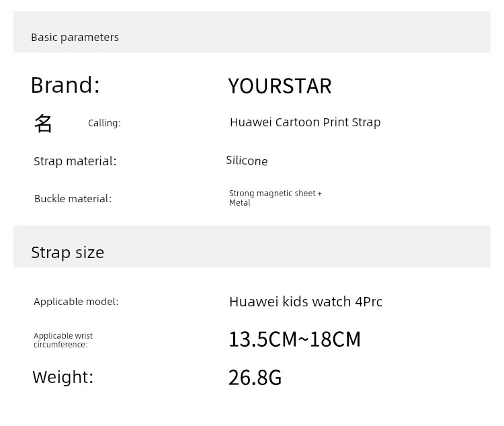The width and height of the screenshot is (504, 426).
Task: Select Huawei Cartoon Print Strap text
Action: (305, 122)
